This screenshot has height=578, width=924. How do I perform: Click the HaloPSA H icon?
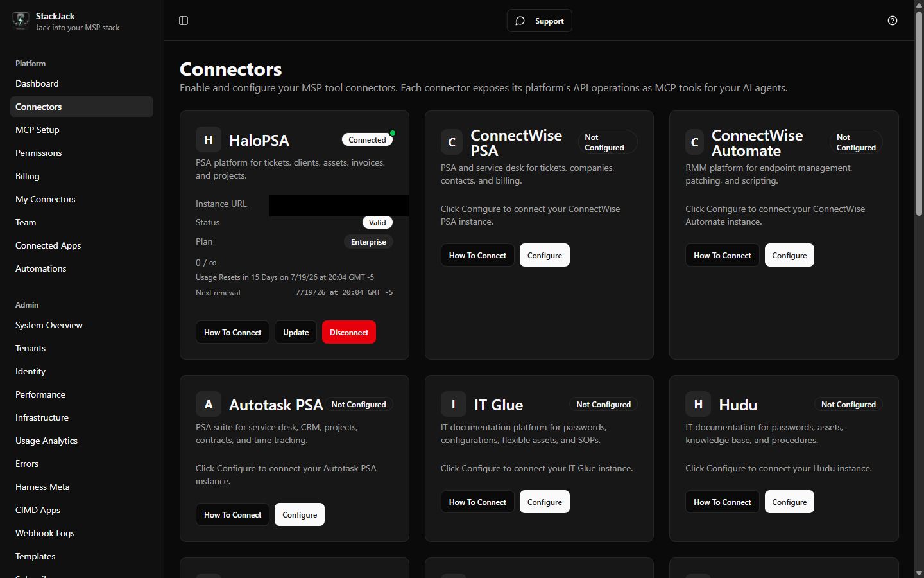tap(209, 139)
